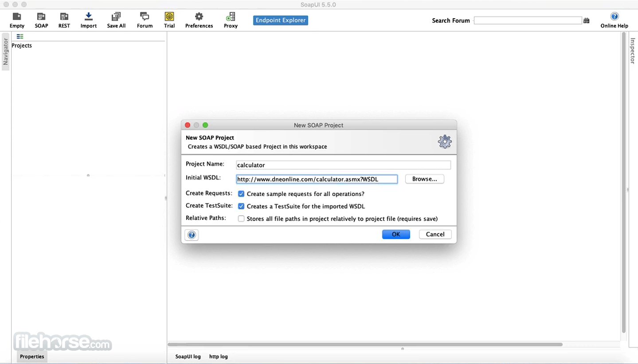The height and width of the screenshot is (364, 638).
Task: Click the Navigator panel view mode icon
Action: click(x=20, y=36)
